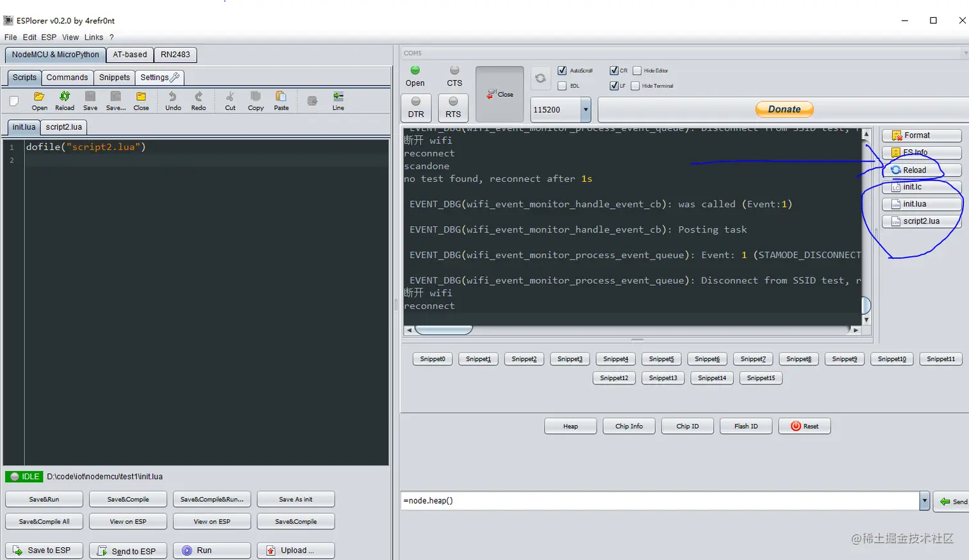Format the ESP file system

(922, 135)
